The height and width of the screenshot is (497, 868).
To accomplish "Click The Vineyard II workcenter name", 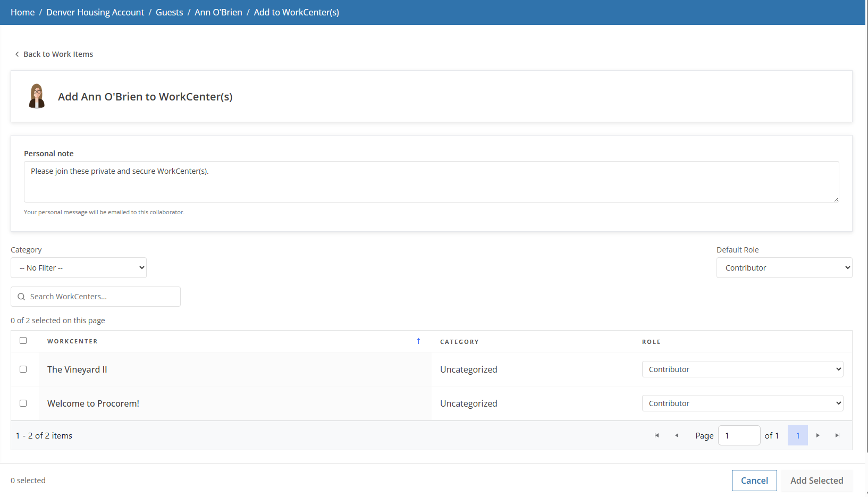I will (77, 369).
